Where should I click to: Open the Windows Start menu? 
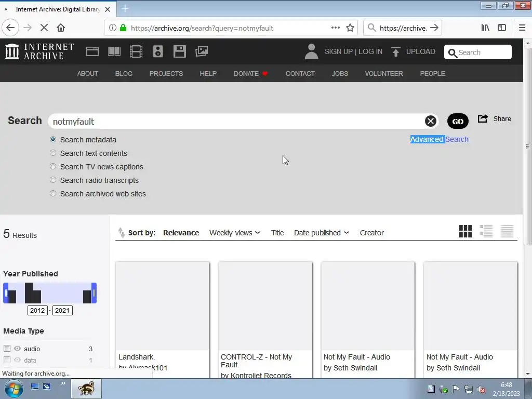click(x=14, y=389)
